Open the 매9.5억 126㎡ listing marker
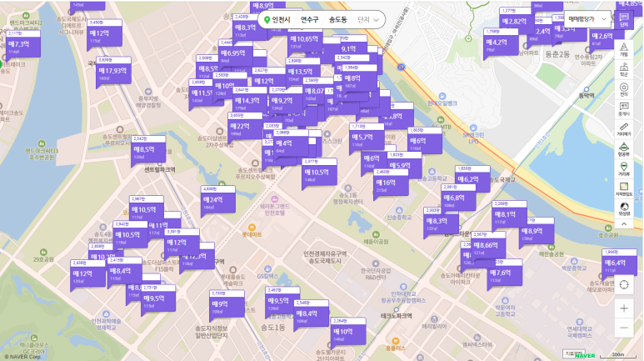Viewport: 644px width, 361px height. 282,301
